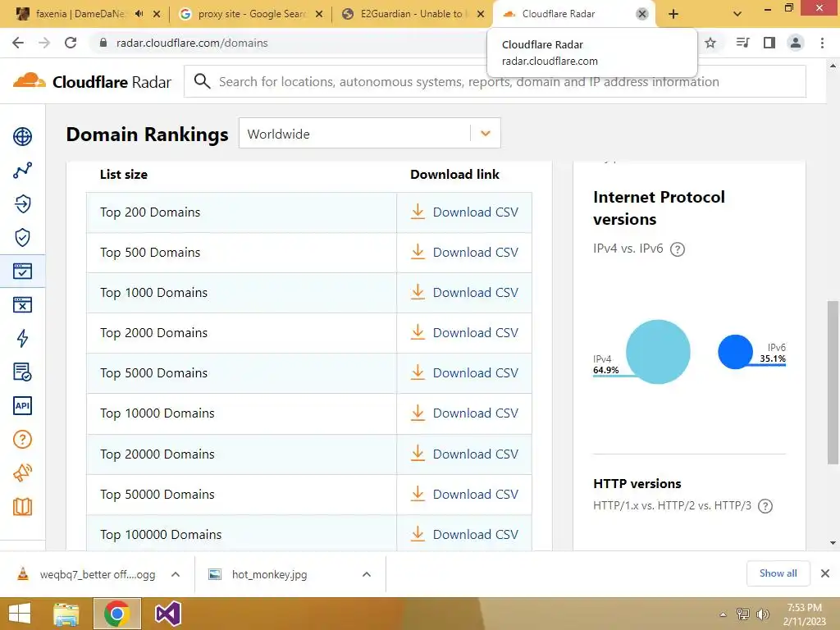
Task: Download CSV for Top 10000 Domains
Action: (464, 413)
